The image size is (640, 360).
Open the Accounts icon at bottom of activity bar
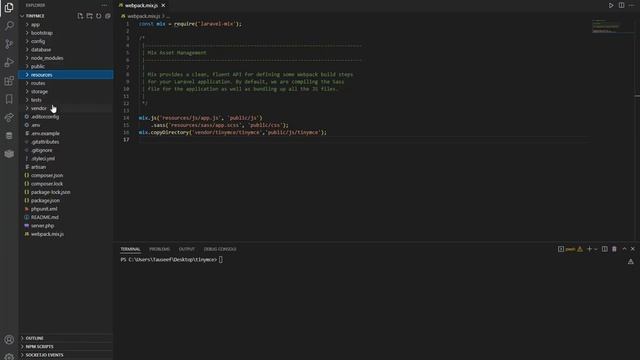(x=9, y=340)
